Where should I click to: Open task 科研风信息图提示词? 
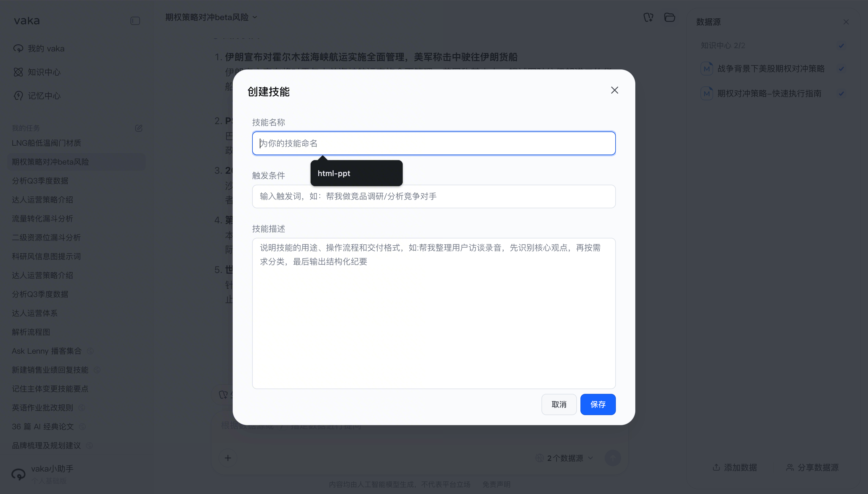[46, 256]
